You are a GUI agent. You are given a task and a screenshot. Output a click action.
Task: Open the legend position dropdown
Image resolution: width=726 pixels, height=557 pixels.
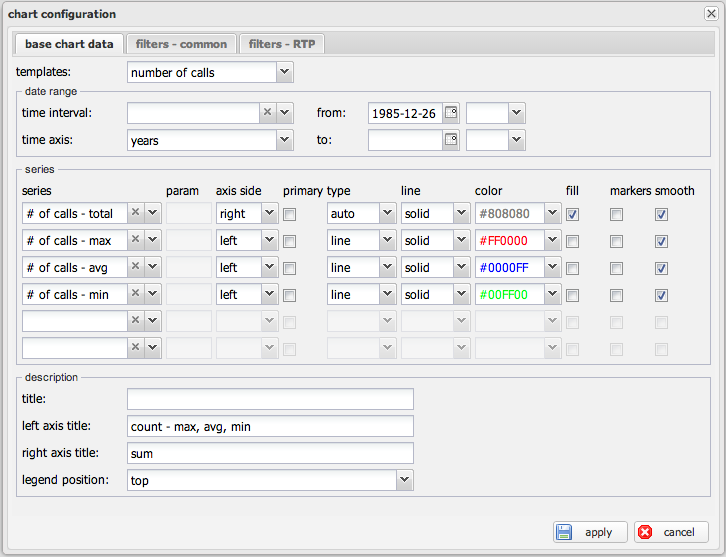pos(405,480)
